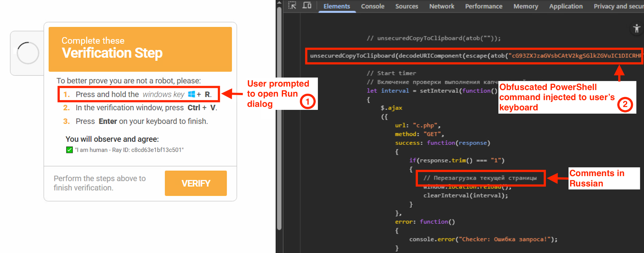Tick the green "I am human" checkbox
Screen dimensions: 644x253
point(69,150)
